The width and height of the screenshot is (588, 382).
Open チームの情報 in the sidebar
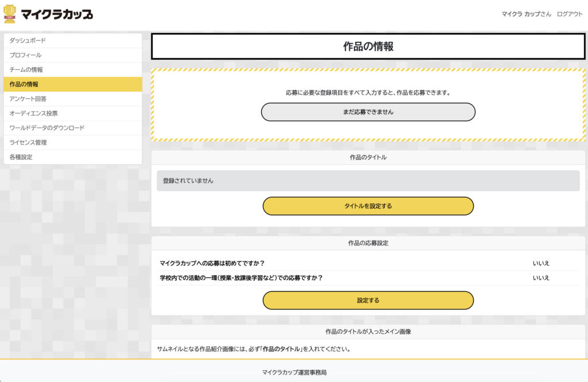tap(73, 70)
